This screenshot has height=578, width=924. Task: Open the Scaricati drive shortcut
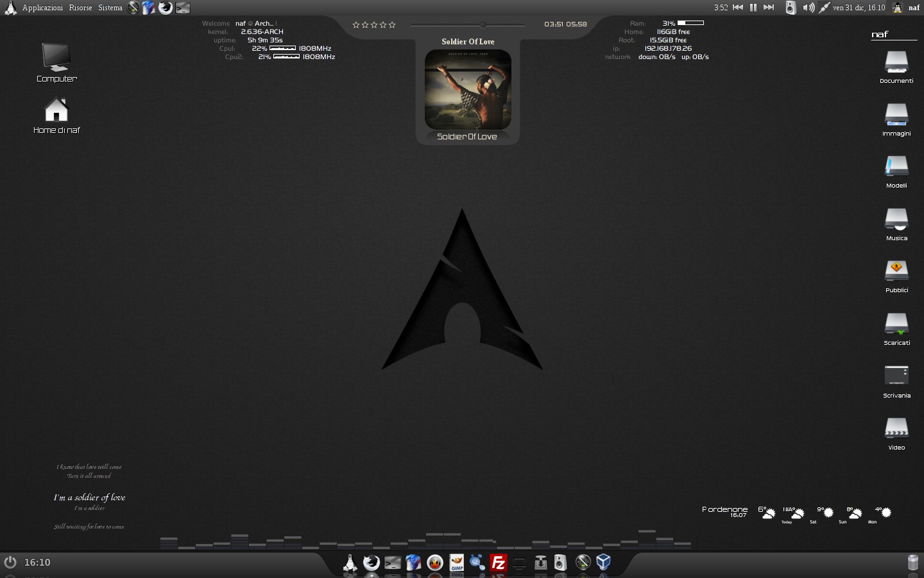point(896,329)
